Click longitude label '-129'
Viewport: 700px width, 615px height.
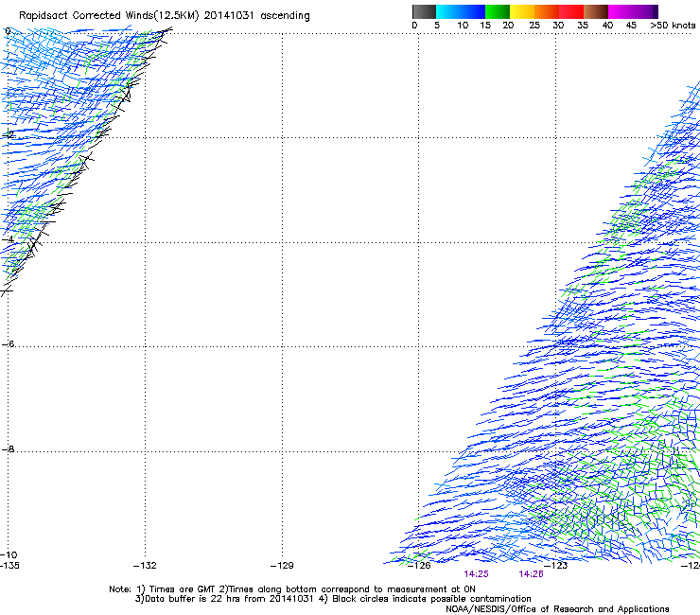click(x=282, y=566)
